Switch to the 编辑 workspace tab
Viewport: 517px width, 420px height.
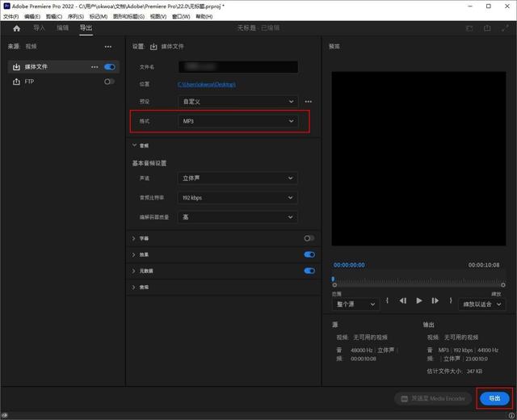[62, 28]
